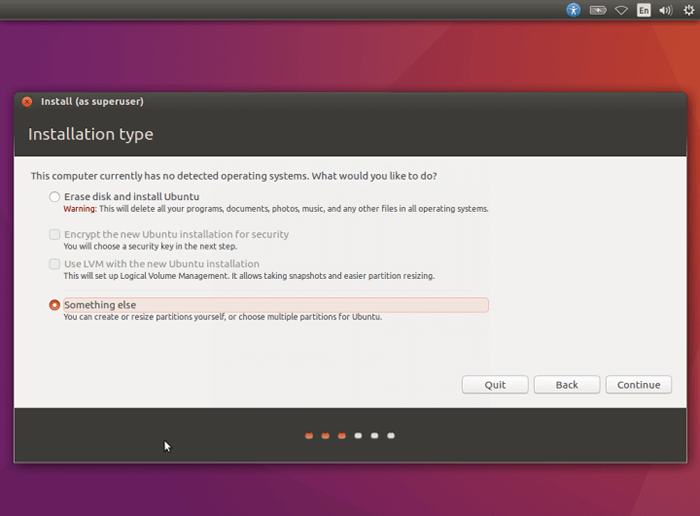Image resolution: width=700 pixels, height=516 pixels.
Task: Select Erase disk and install Ubuntu
Action: pos(54,196)
